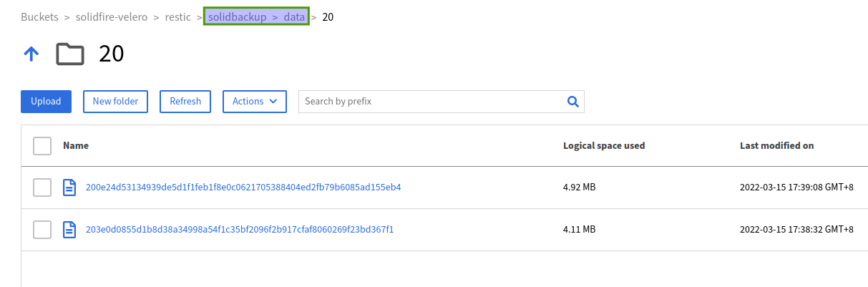Image resolution: width=868 pixels, height=287 pixels.
Task: Click the folder icon beside 20
Action: click(x=70, y=54)
